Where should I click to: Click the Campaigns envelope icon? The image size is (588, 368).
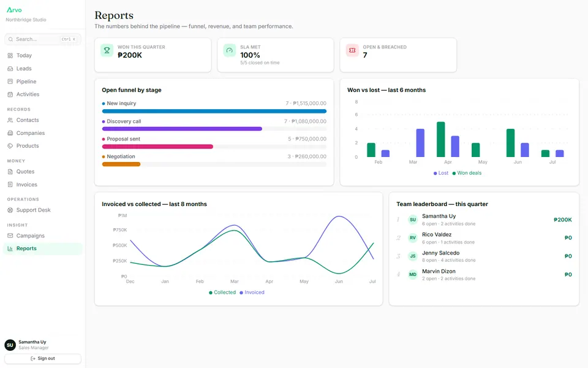coord(10,236)
